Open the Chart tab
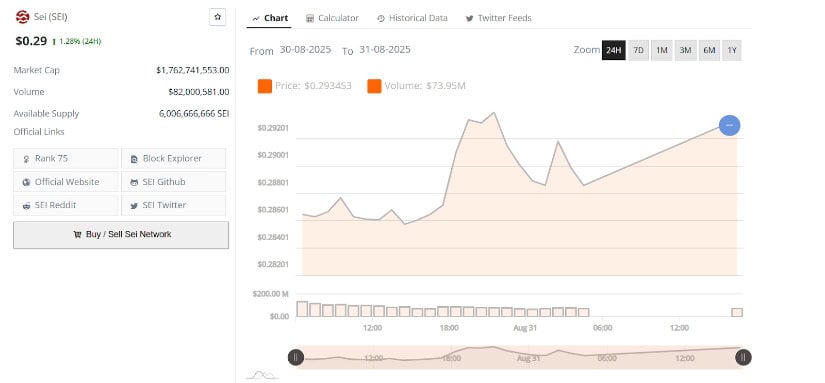The image size is (825, 383). (270, 18)
